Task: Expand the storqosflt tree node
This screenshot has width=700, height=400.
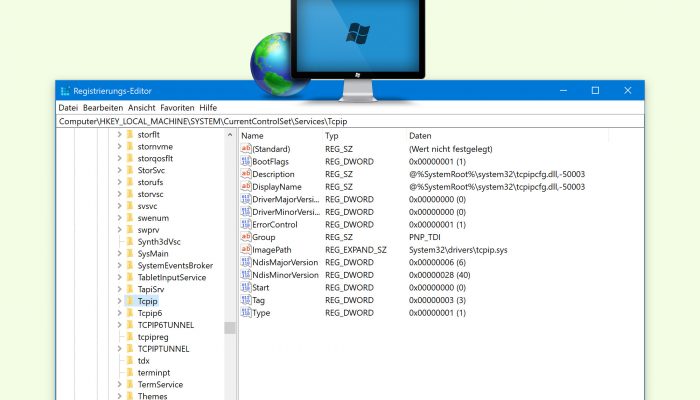Action: [x=119, y=158]
